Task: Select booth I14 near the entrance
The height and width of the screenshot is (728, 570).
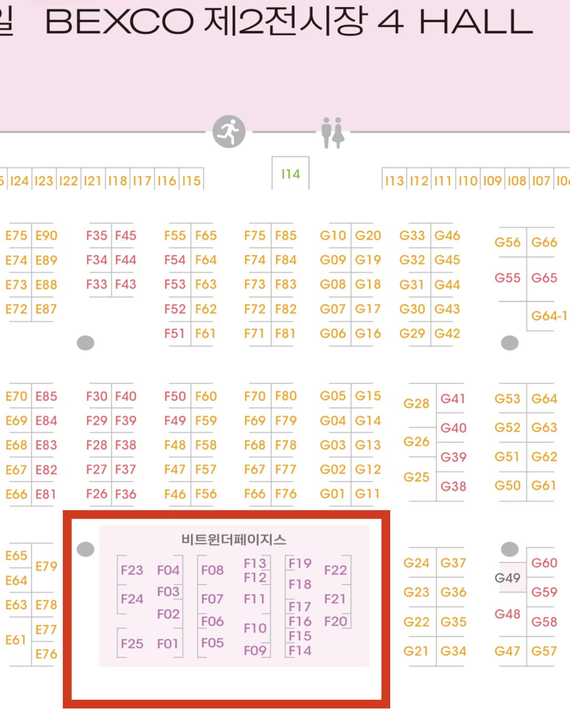Action: pos(291,174)
